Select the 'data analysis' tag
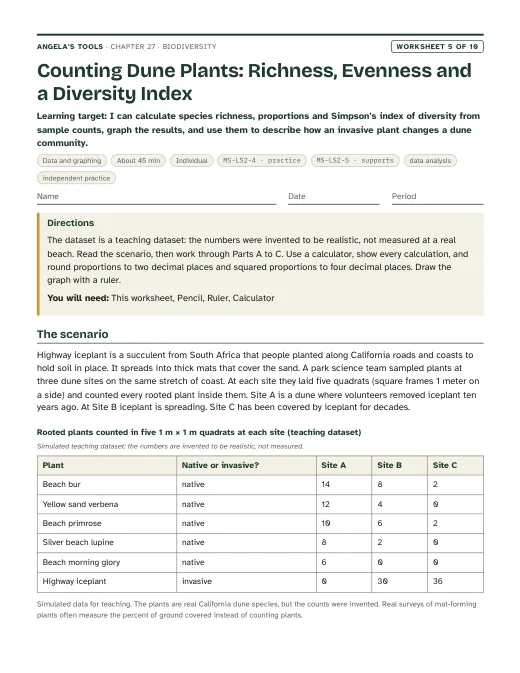 point(430,161)
